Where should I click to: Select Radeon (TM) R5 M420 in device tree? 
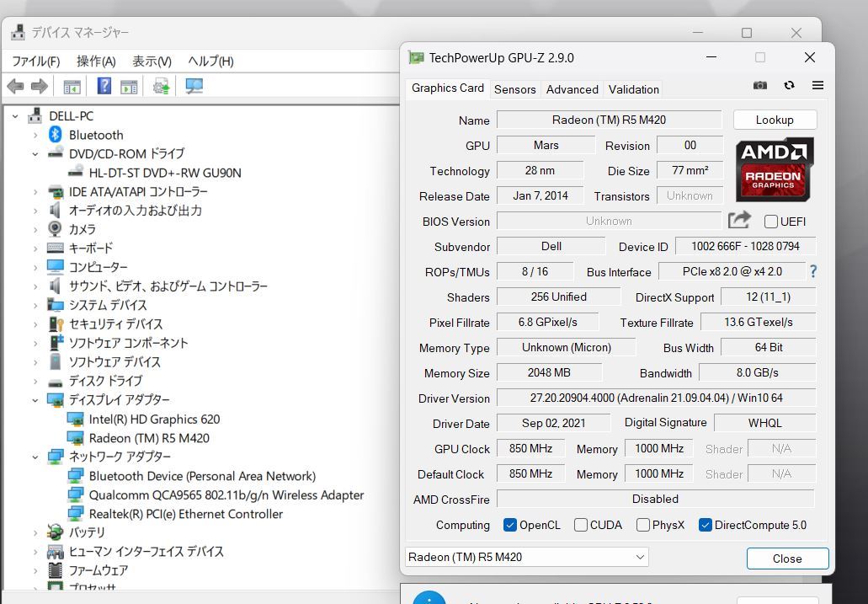click(x=150, y=438)
